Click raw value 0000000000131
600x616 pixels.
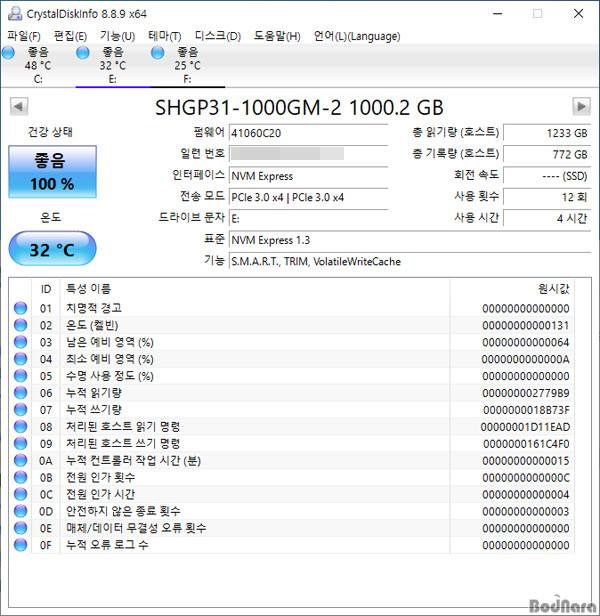click(526, 325)
